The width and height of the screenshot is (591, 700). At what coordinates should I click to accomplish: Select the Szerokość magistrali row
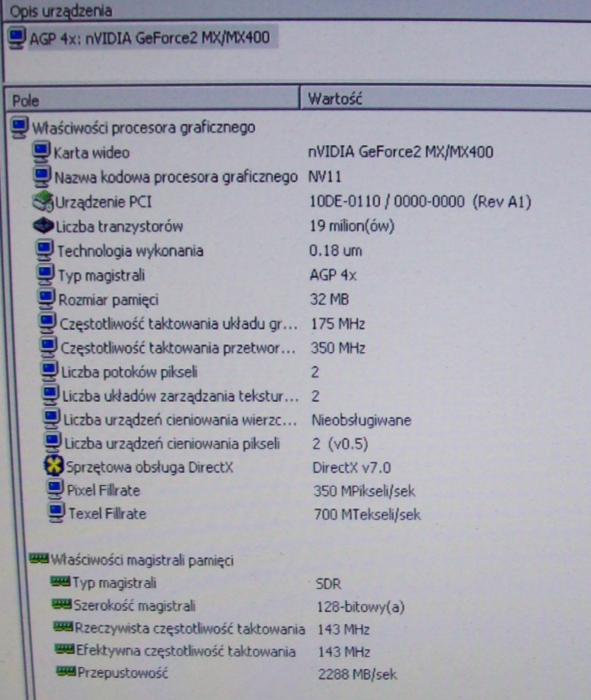(x=134, y=606)
